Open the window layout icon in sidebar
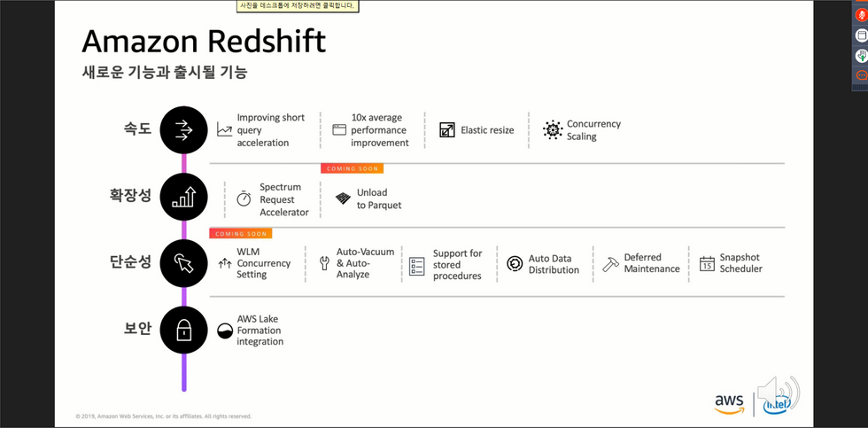Screen dimensions: 868x428 coord(862,35)
